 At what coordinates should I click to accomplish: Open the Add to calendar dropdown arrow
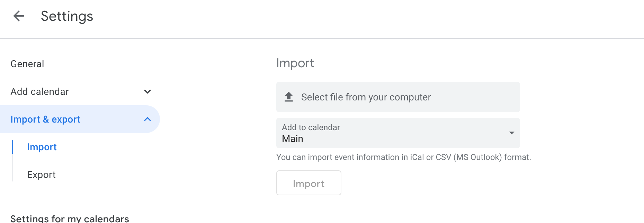coord(511,133)
